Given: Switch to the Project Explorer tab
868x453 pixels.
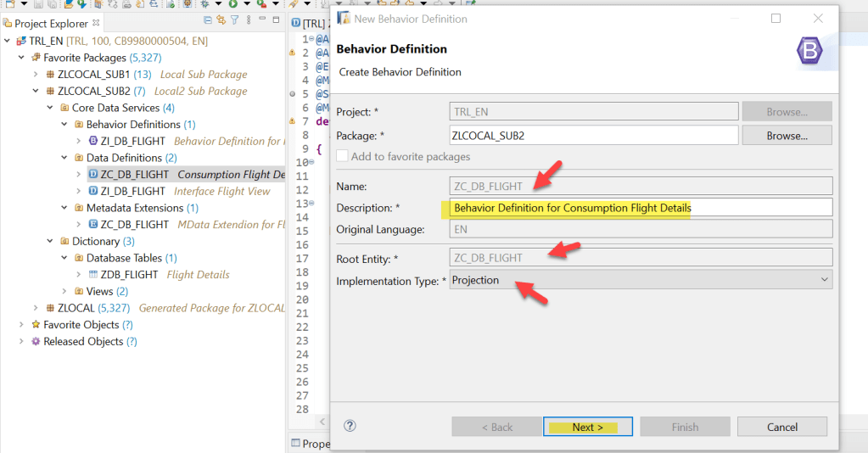Looking at the screenshot, I should (x=51, y=24).
